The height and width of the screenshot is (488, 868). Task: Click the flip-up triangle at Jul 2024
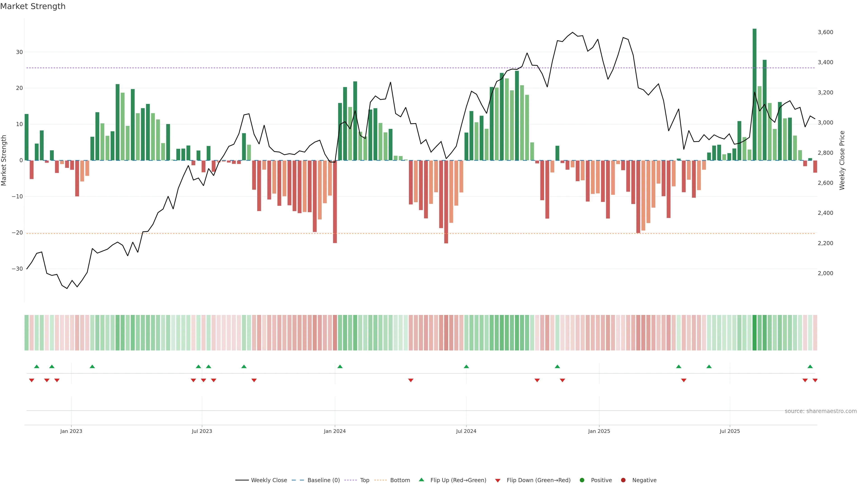click(x=466, y=366)
